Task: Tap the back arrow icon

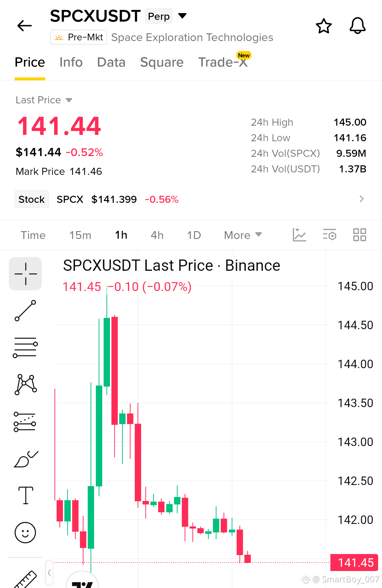Action: tap(24, 25)
